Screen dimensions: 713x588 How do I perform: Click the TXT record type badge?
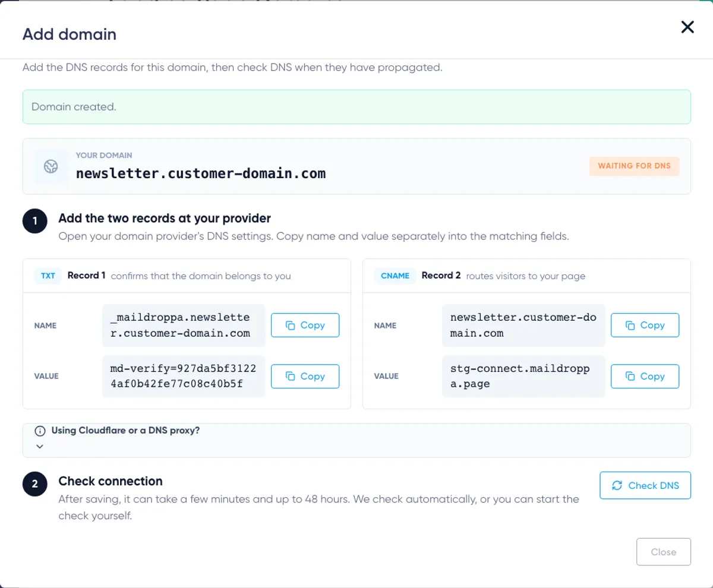tap(48, 276)
